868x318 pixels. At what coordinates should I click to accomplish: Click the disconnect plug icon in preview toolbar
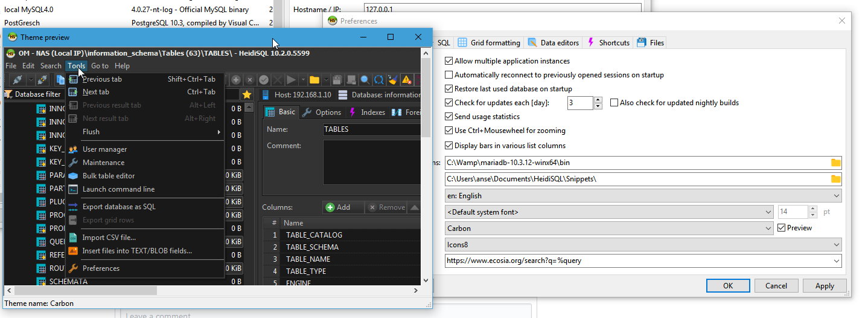[42, 80]
